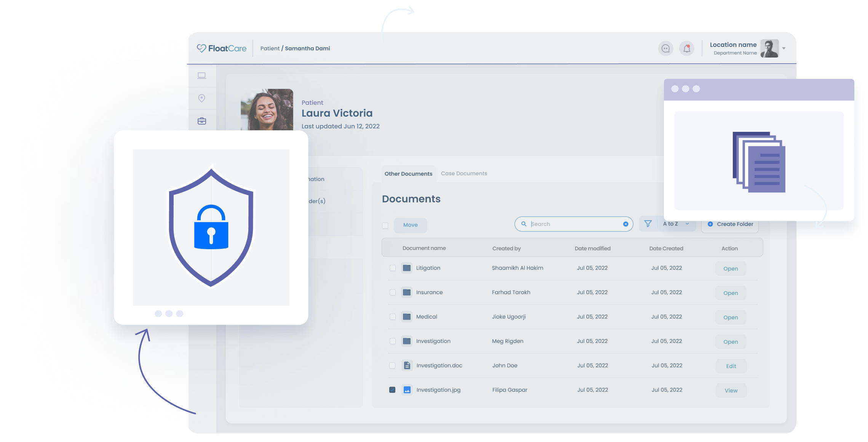Image resolution: width=868 pixels, height=442 pixels.
Task: Edit the Investigation.doc file
Action: coord(731,366)
